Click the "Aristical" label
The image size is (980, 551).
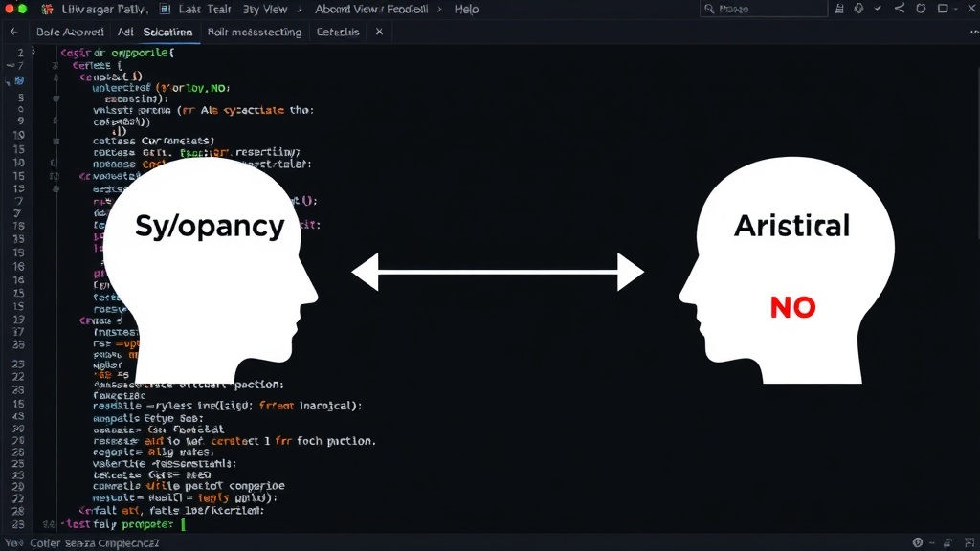791,226
